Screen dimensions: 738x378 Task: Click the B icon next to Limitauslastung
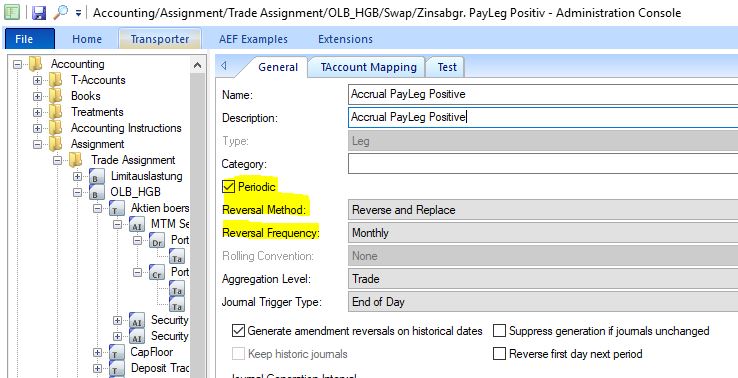point(96,177)
